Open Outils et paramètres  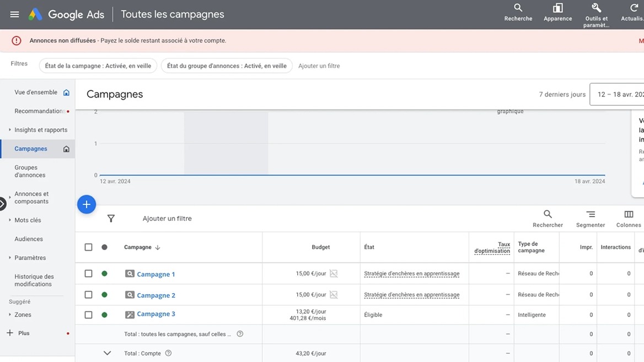(597, 15)
